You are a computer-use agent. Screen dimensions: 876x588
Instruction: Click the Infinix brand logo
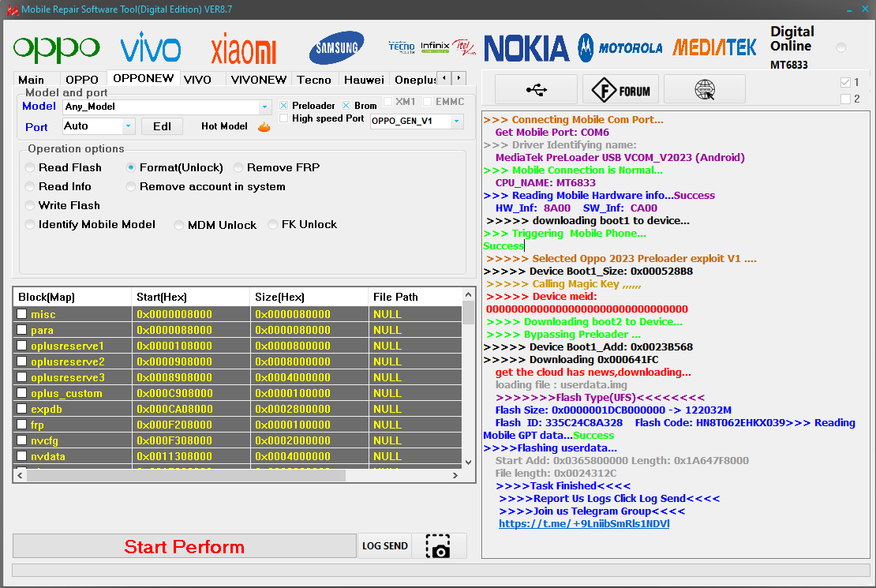[435, 47]
